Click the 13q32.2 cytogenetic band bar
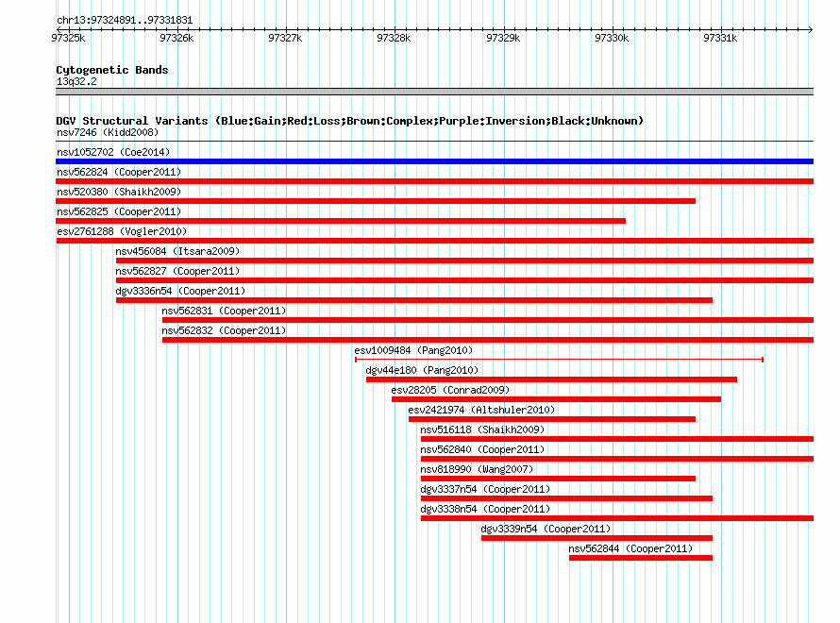The height and width of the screenshot is (623, 840). pos(434,92)
